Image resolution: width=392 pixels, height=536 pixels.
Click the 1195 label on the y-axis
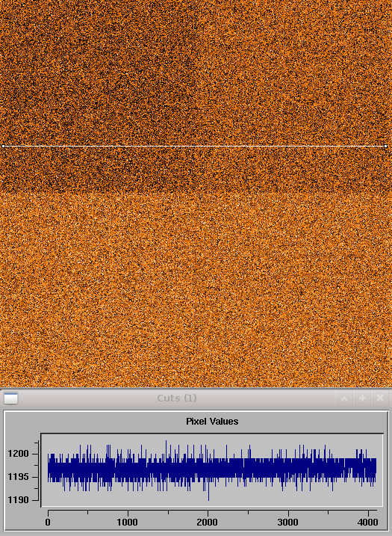(x=21, y=477)
